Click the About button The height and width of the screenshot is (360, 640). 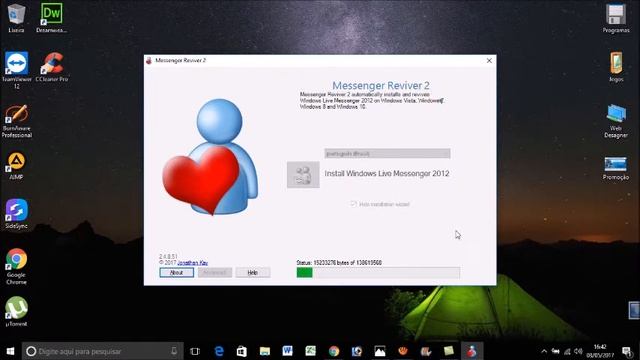click(x=176, y=272)
